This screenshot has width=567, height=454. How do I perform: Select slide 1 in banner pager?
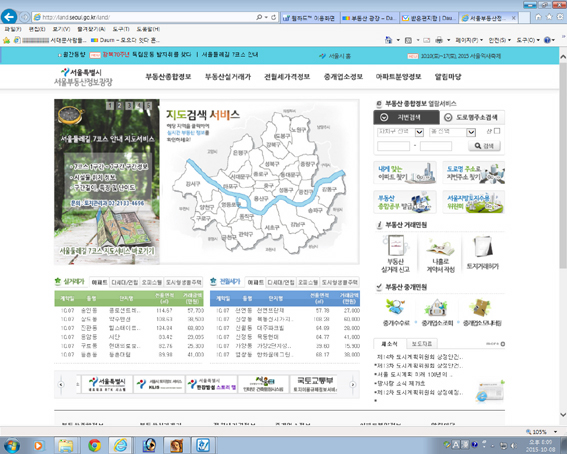(x=110, y=106)
